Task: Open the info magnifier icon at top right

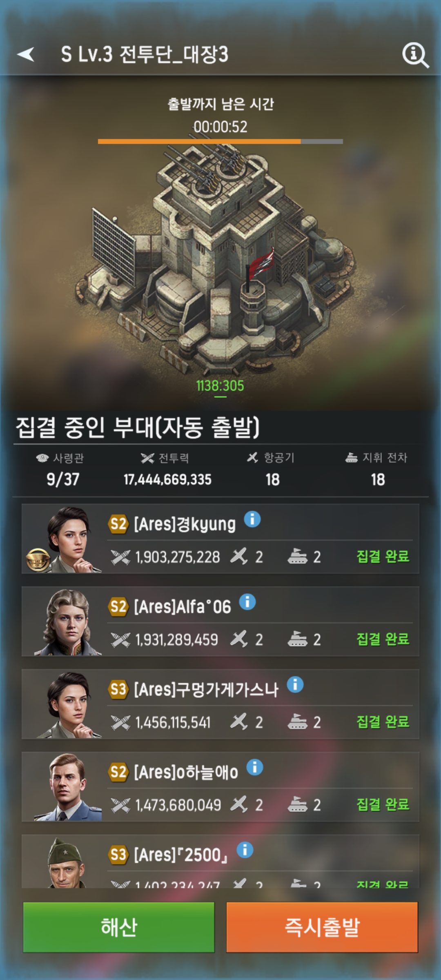Action: click(x=415, y=55)
